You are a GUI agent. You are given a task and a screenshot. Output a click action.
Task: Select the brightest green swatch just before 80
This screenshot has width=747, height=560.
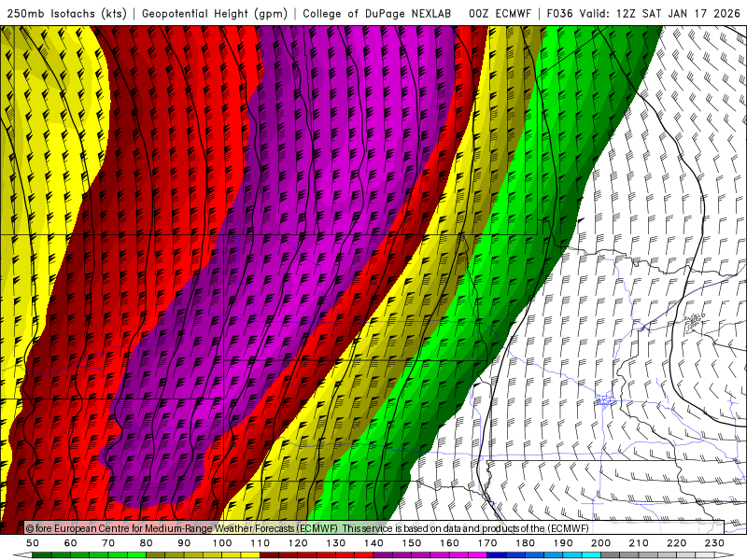click(136, 555)
